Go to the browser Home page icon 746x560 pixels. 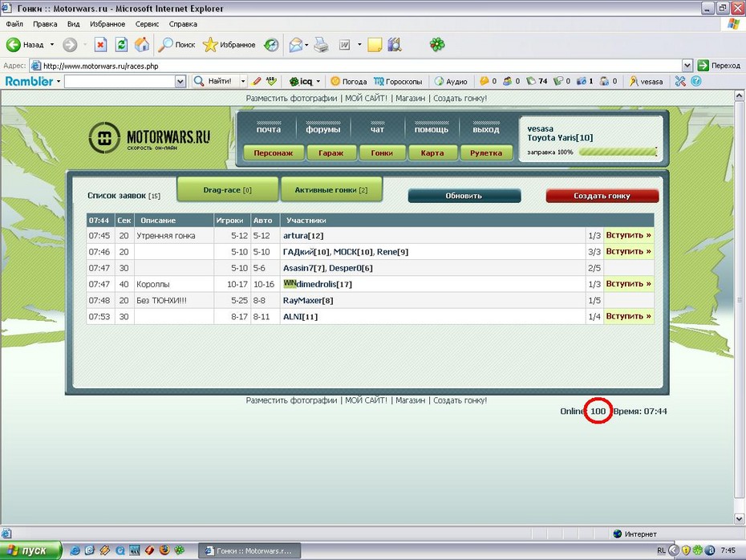click(142, 45)
